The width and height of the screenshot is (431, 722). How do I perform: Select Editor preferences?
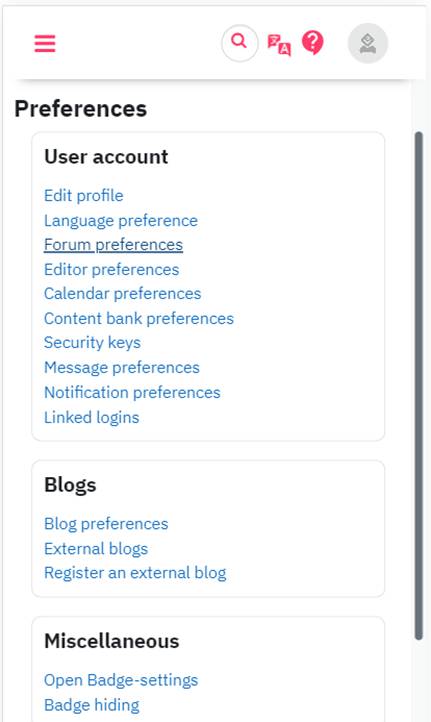pos(111,269)
